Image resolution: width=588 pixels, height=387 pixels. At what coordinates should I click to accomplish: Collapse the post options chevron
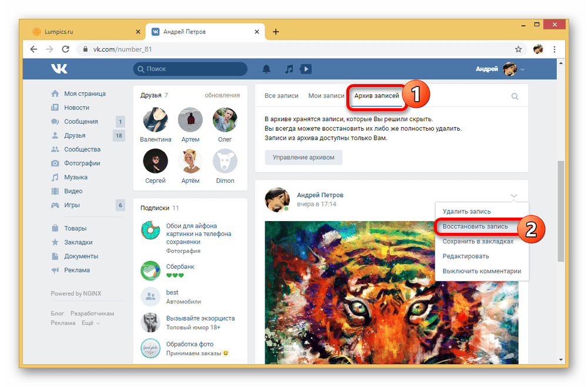point(514,195)
